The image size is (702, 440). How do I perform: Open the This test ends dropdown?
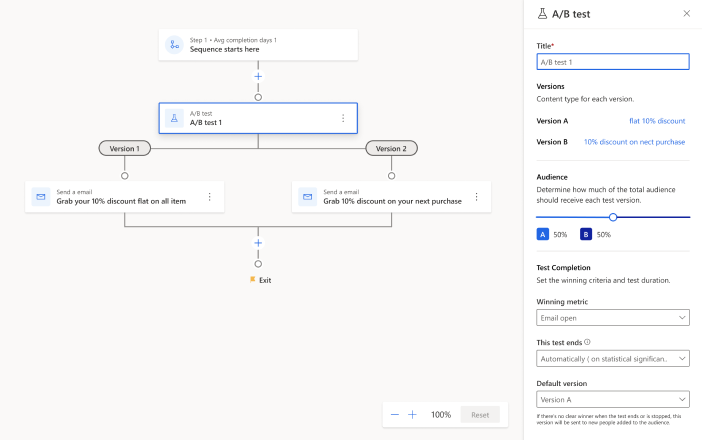tap(612, 358)
